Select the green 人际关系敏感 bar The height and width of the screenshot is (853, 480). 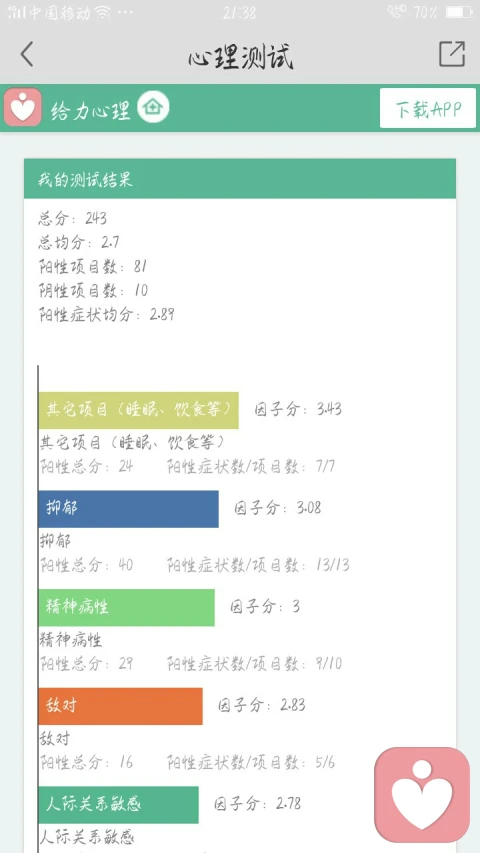[119, 804]
